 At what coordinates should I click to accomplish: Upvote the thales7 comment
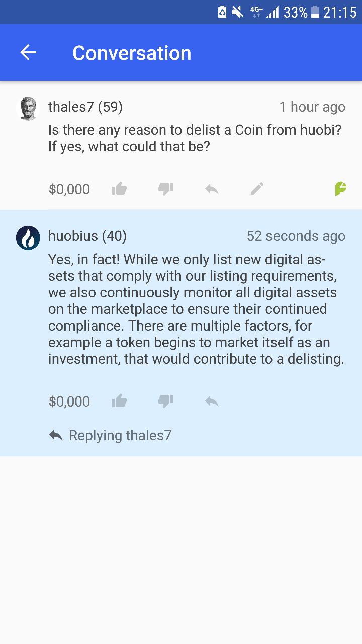[x=119, y=189]
